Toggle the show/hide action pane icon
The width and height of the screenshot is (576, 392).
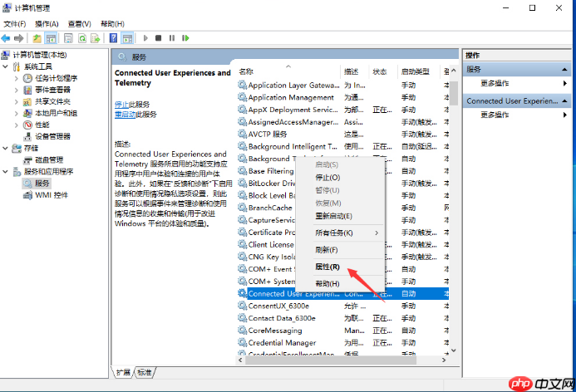(127, 38)
